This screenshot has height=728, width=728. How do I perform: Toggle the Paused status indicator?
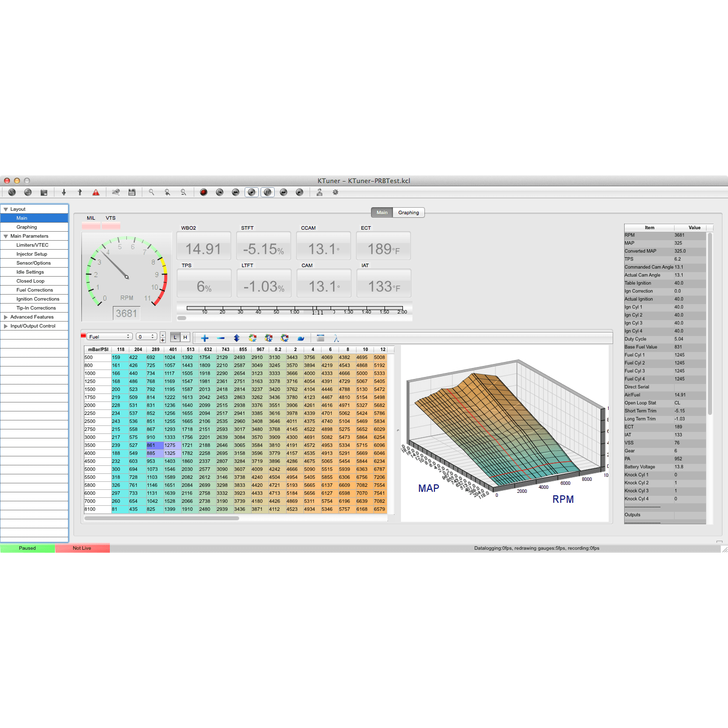[x=27, y=548]
